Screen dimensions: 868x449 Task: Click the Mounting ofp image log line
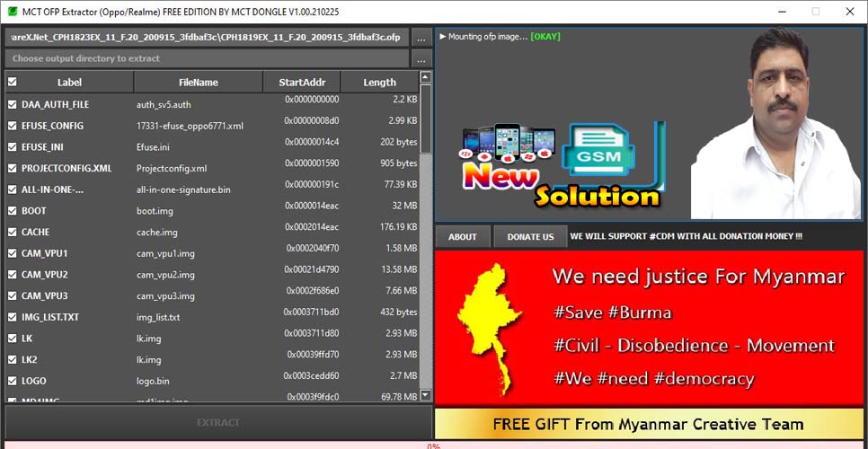[x=500, y=37]
